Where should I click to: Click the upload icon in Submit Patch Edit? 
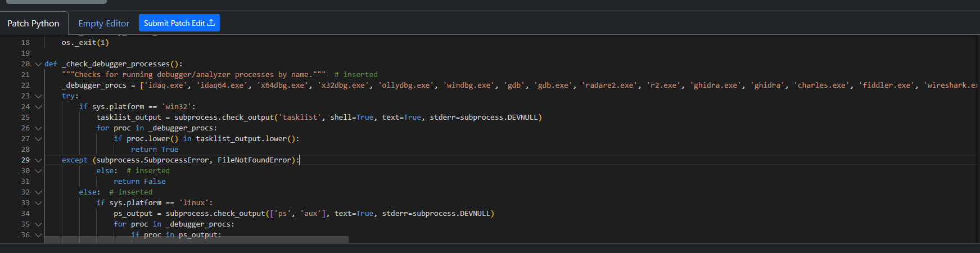[211, 23]
